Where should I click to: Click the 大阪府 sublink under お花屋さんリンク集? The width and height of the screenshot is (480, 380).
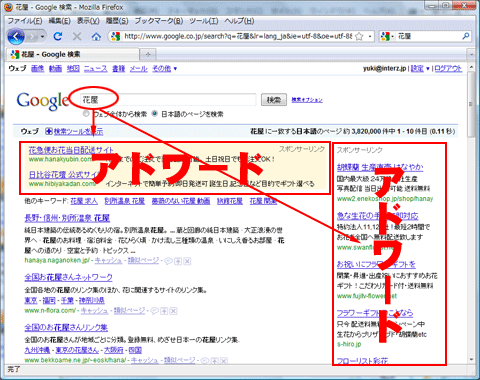pyautogui.click(x=114, y=350)
